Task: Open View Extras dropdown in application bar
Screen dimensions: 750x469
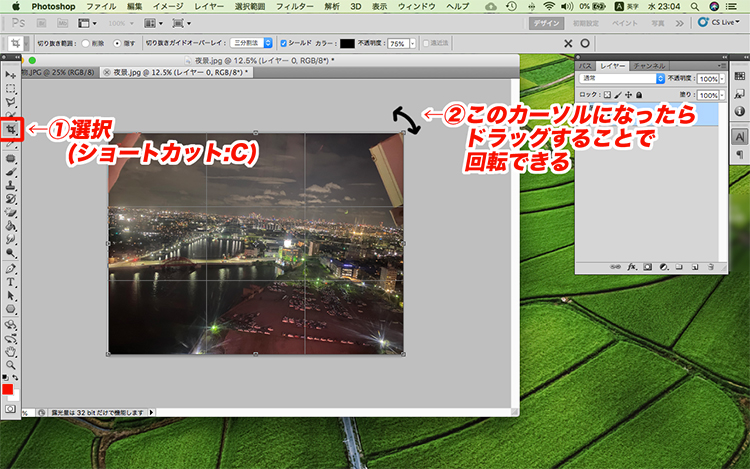Action: [87, 23]
